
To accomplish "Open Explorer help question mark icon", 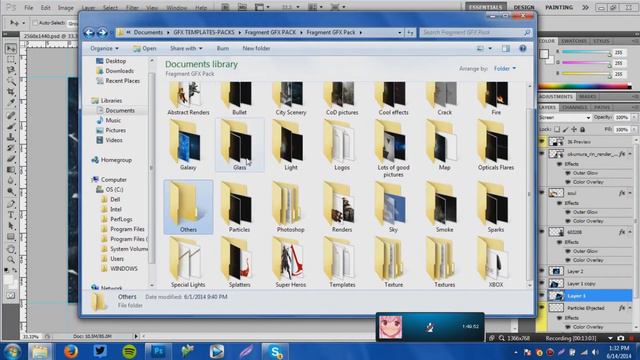I will tap(522, 48).
